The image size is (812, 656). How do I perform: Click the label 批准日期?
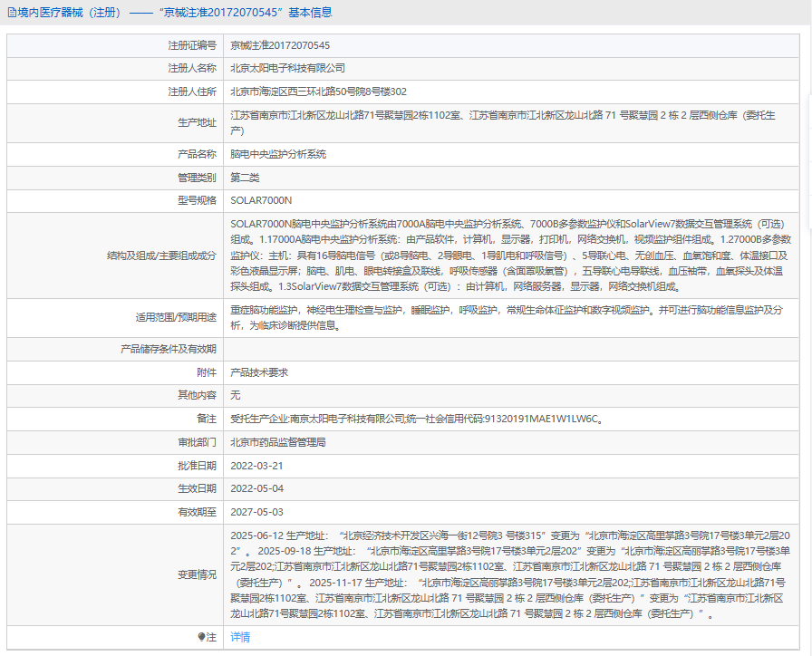tap(197, 466)
